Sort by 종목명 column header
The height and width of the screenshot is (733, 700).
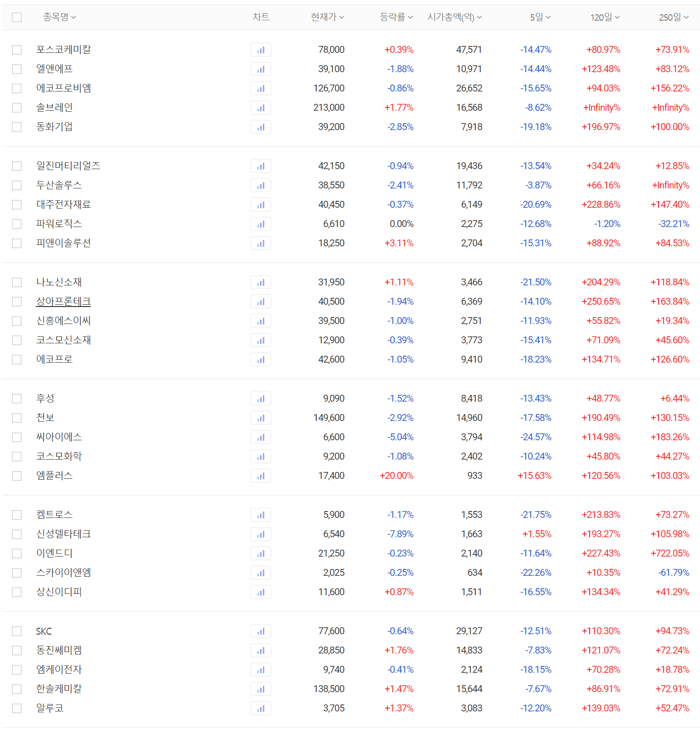pyautogui.click(x=60, y=17)
